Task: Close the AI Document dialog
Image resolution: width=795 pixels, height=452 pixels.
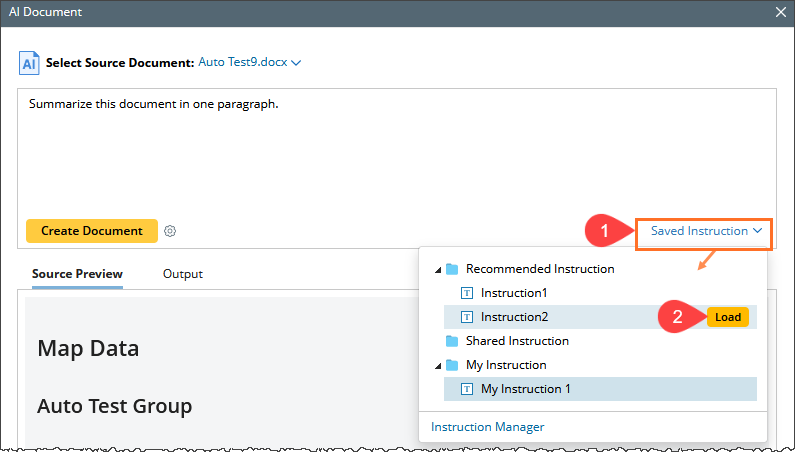Action: click(781, 13)
